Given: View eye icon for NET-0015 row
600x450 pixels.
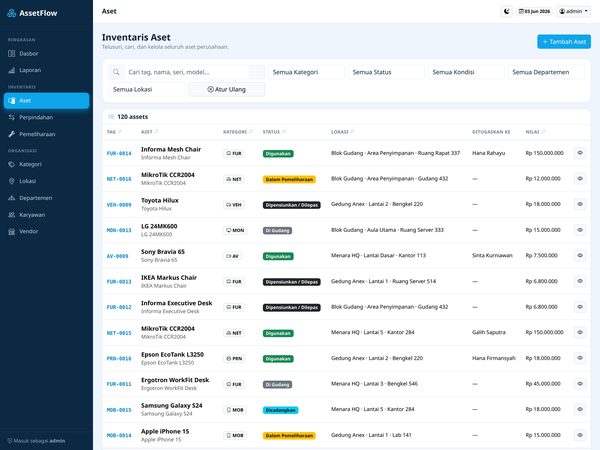Looking at the screenshot, I should coord(580,333).
